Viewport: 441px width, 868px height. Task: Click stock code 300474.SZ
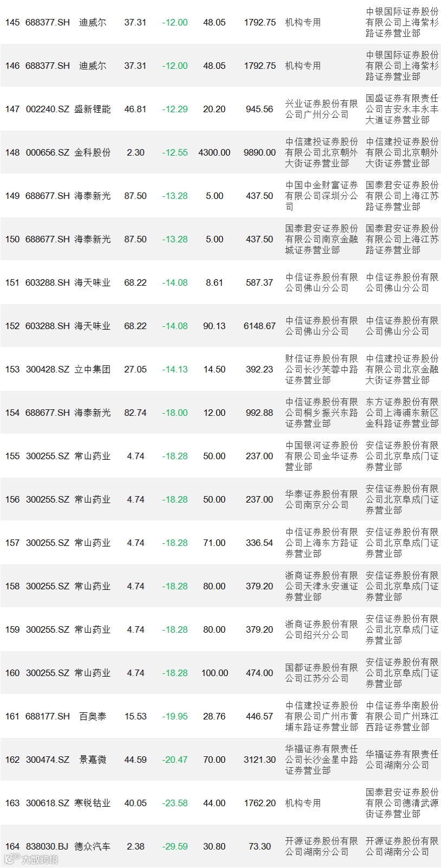pos(48,760)
